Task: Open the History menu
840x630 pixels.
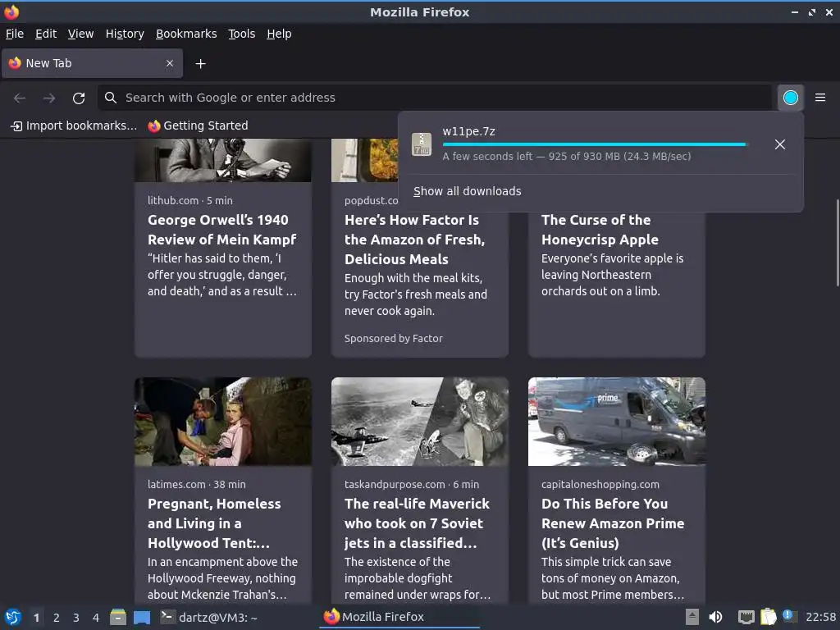Action: click(x=125, y=34)
